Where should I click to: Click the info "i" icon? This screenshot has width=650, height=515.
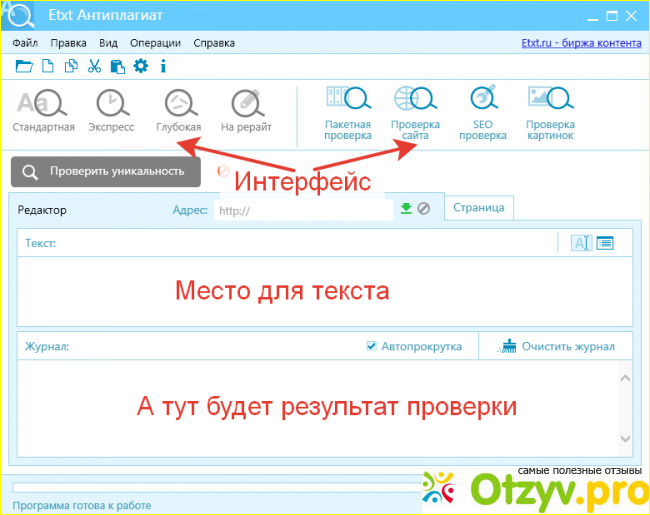pos(162,67)
